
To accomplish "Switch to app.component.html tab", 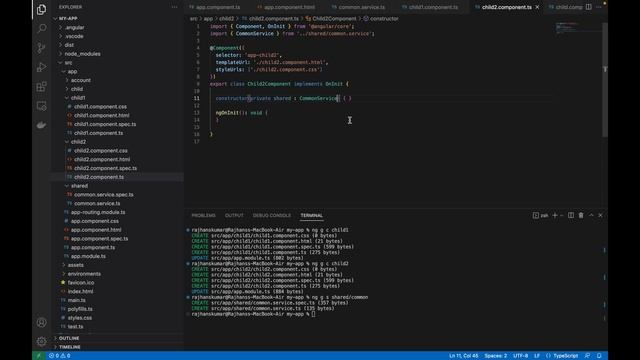I will (289, 7).
